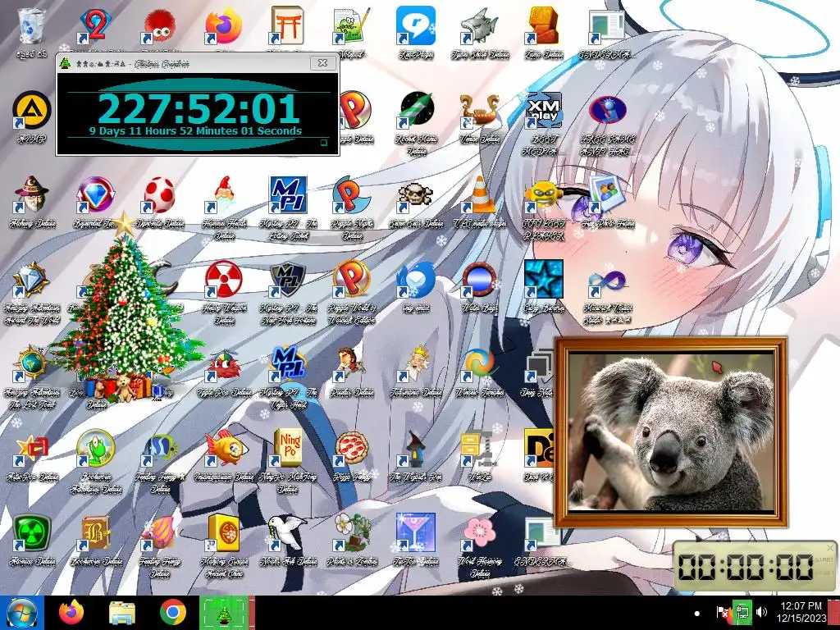Close the Christmas Countdown window
Screen dimensions: 840x630
pos(323,62)
